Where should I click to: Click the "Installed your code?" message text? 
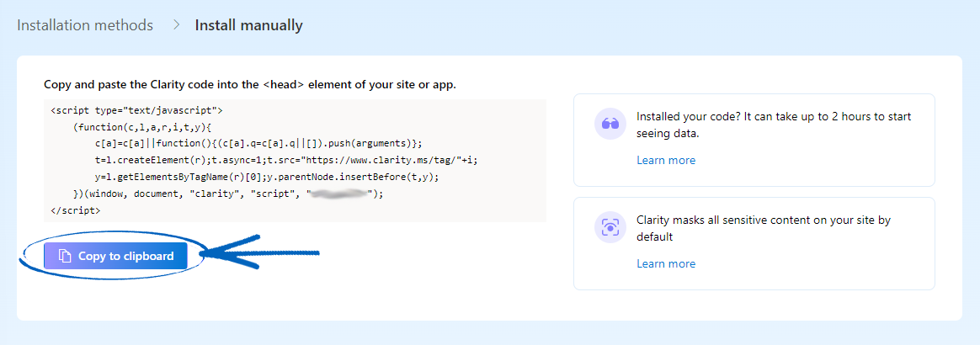coord(773,125)
